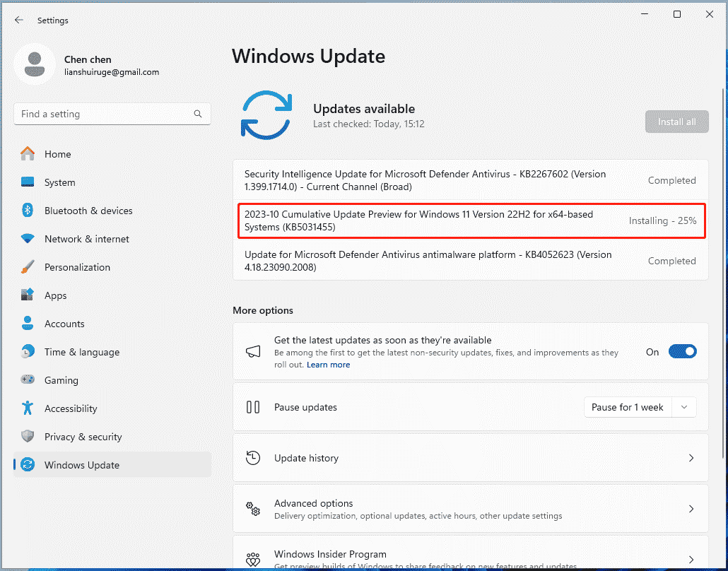The image size is (728, 571).
Task: Click the Gaming controller icon
Action: [x=28, y=379]
